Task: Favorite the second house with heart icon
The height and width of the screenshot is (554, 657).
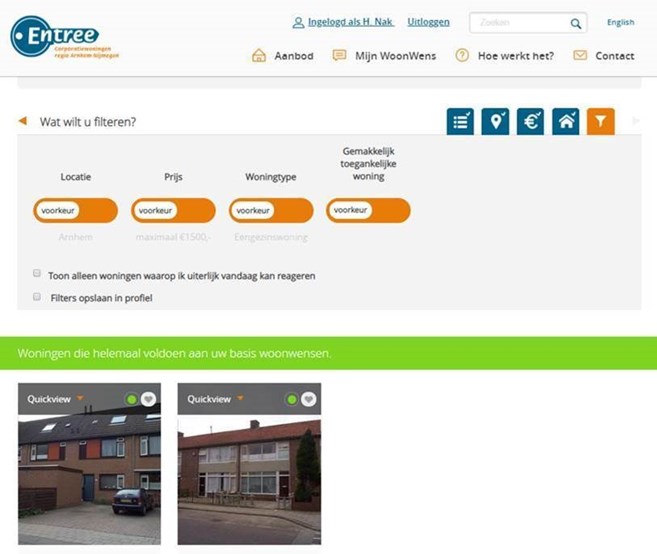Action: click(x=308, y=399)
